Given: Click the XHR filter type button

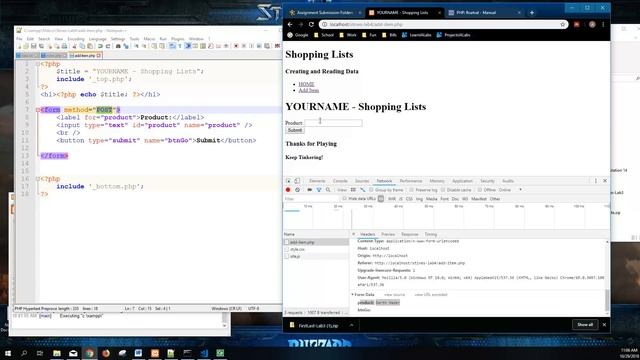Looking at the screenshot, I should pyautogui.click(x=392, y=199).
